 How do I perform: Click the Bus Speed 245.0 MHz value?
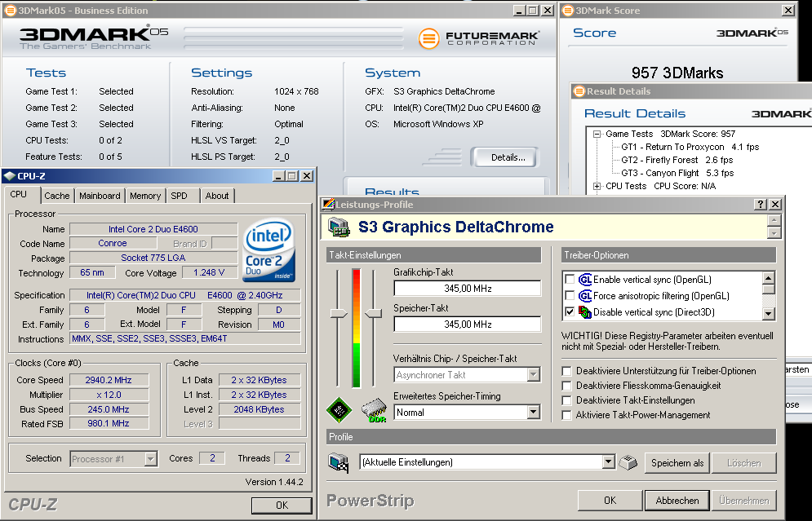[x=109, y=409]
